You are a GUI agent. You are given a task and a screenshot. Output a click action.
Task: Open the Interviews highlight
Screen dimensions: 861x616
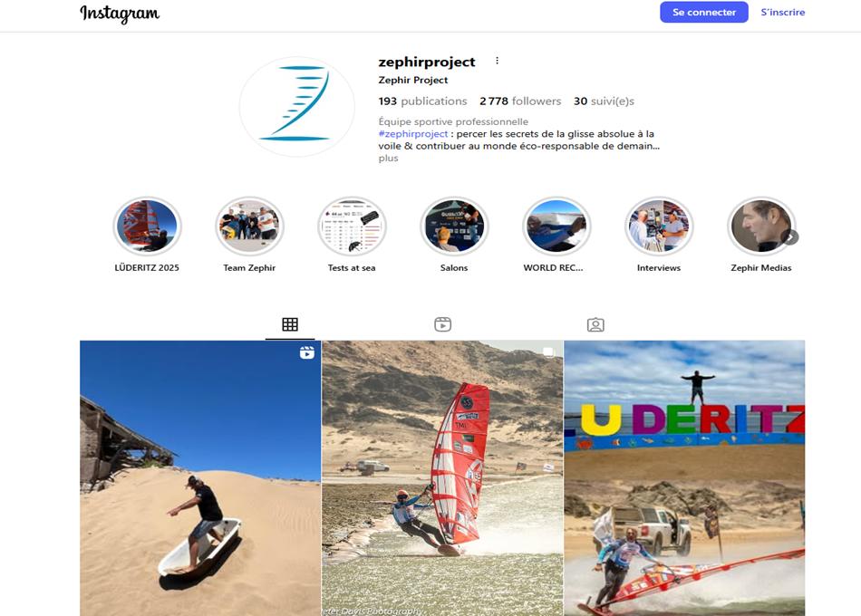[x=659, y=235]
